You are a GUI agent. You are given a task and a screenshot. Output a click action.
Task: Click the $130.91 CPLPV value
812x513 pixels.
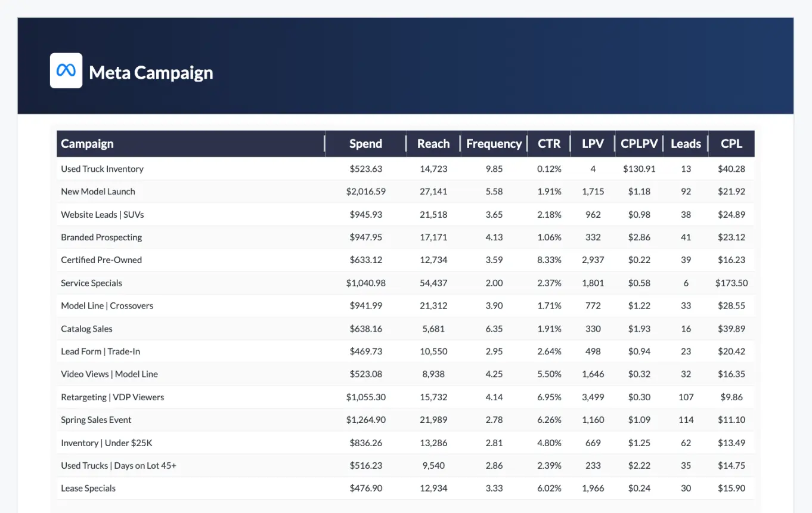point(639,169)
